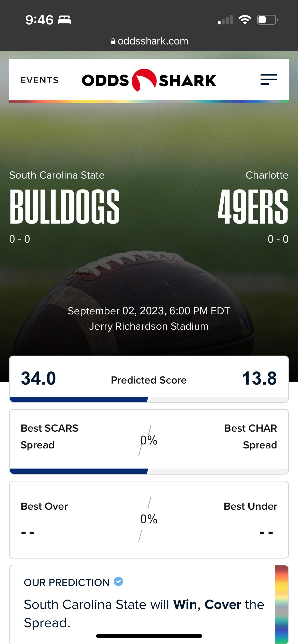
Task: Click the Odds Shark logo
Action: [149, 80]
